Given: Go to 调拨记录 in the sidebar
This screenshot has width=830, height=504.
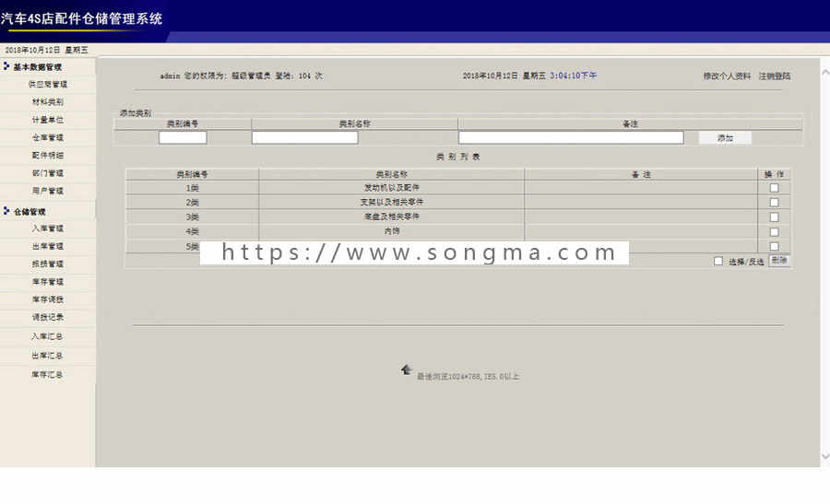Looking at the screenshot, I should 48,317.
